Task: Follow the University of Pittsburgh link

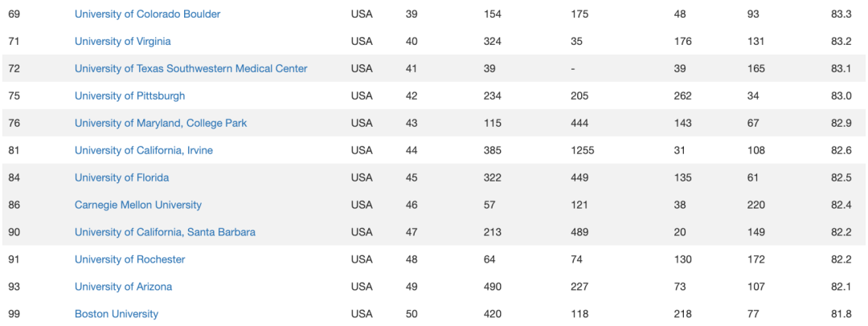Action: (129, 96)
